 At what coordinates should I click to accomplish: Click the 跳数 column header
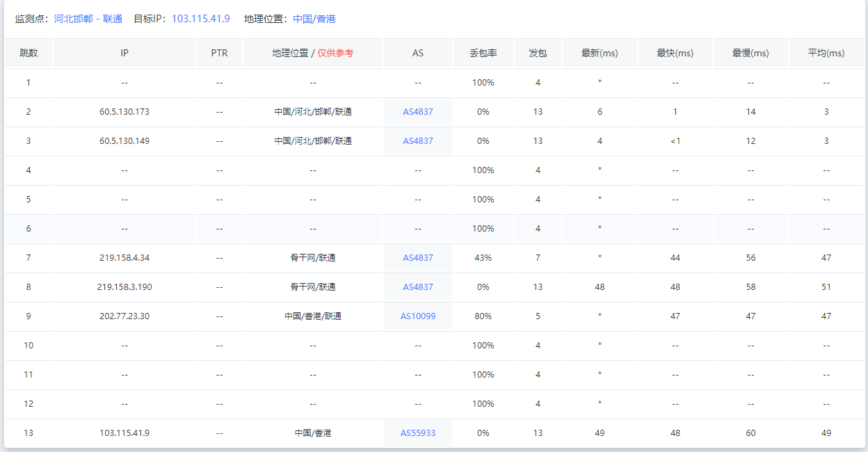(x=29, y=54)
